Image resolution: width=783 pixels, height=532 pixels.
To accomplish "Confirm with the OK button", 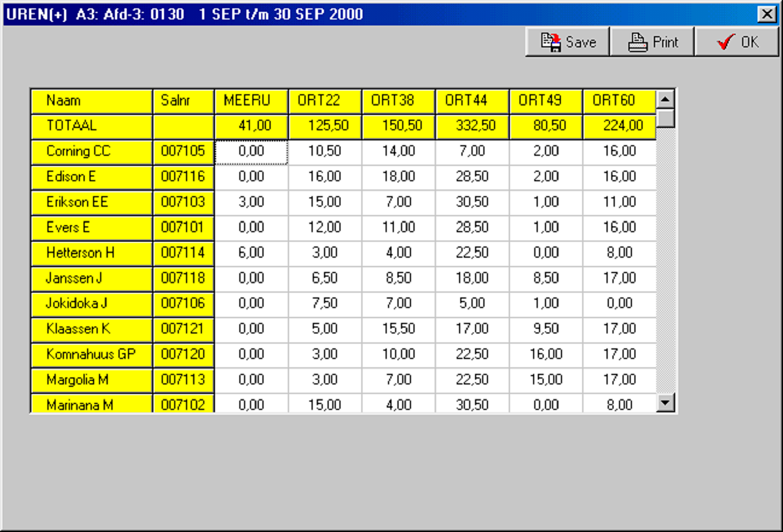I will 737,42.
